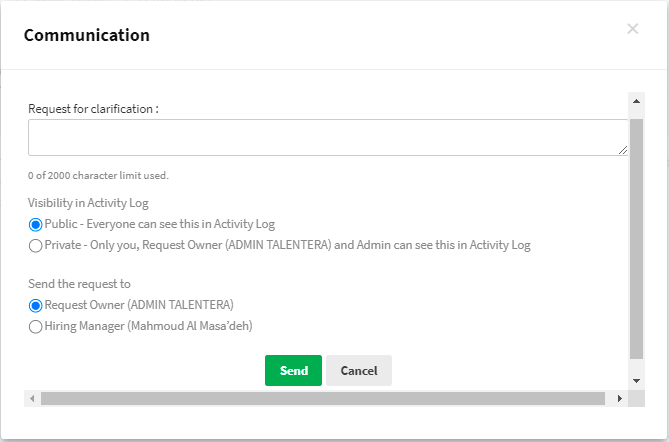Select the Public visibility radio button
Screen dimensions: 669x442
click(x=36, y=224)
